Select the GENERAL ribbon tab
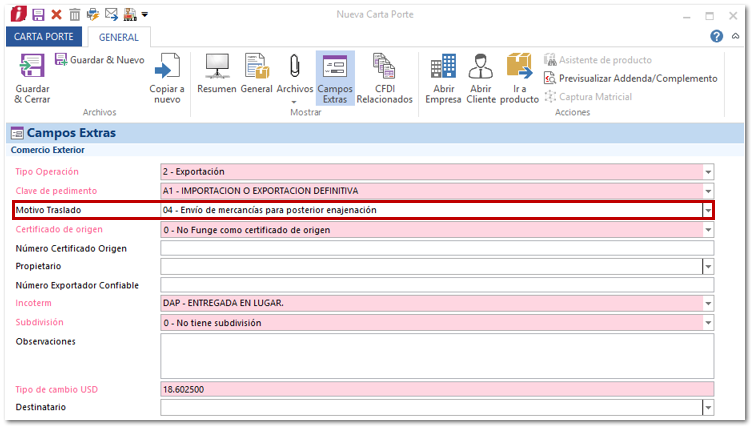The width and height of the screenshot is (754, 429). pyautogui.click(x=118, y=37)
